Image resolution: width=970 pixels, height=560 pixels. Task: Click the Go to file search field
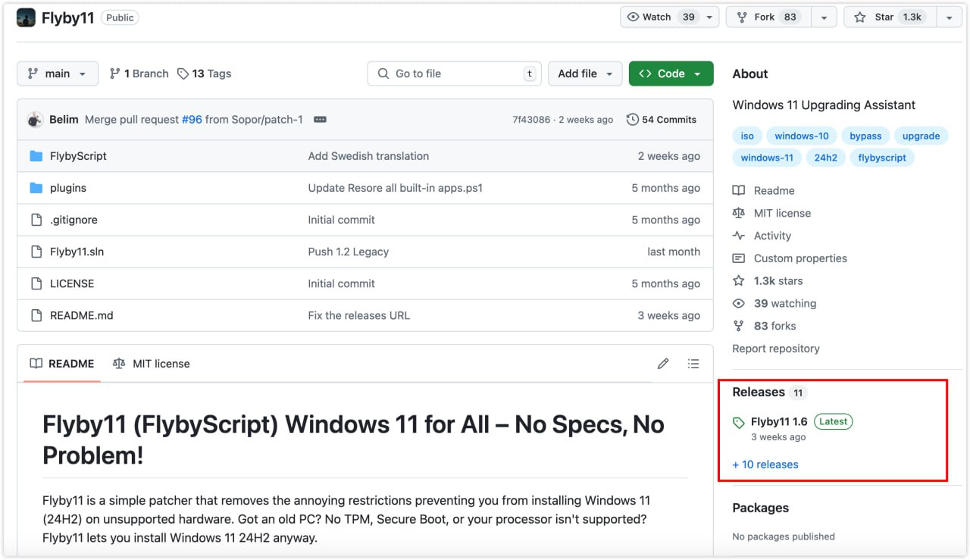tap(455, 74)
